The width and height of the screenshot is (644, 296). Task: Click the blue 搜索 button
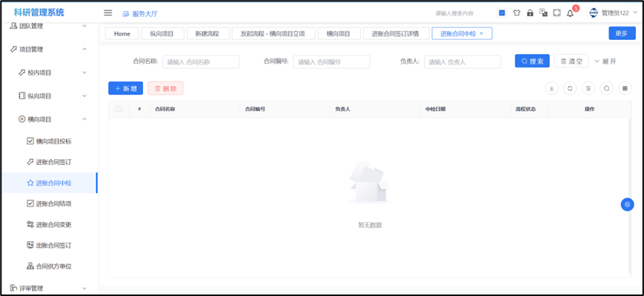531,61
